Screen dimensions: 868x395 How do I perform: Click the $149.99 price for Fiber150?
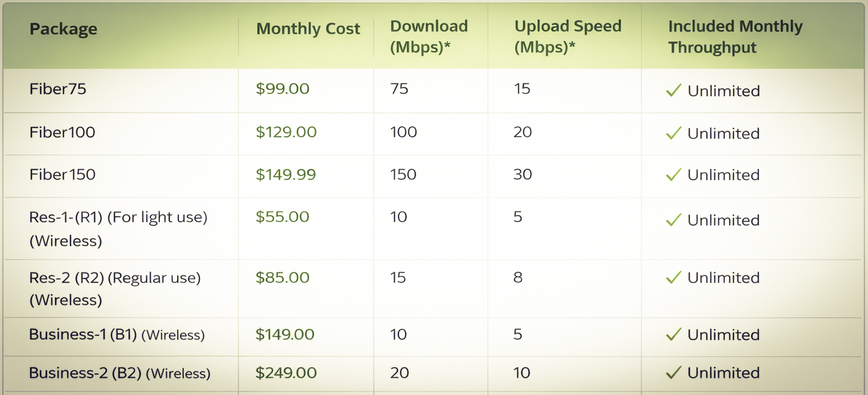[286, 174]
